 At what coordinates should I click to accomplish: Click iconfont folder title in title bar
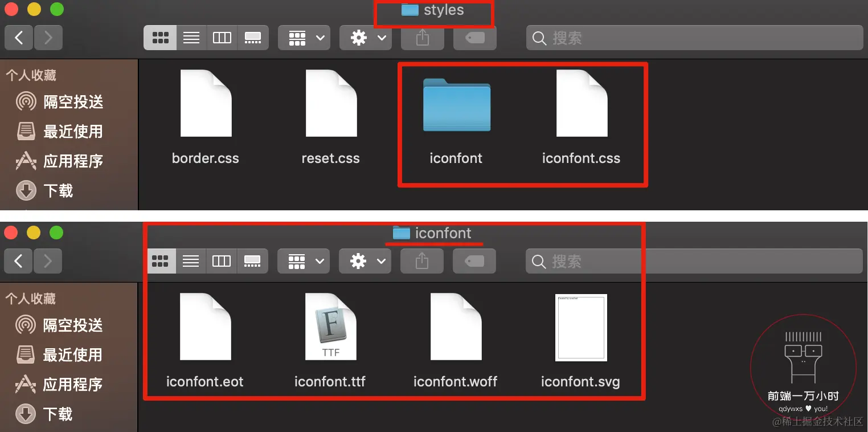(x=432, y=233)
